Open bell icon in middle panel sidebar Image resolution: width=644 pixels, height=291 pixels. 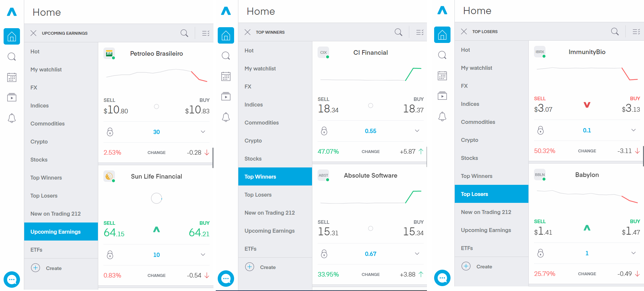click(x=226, y=117)
